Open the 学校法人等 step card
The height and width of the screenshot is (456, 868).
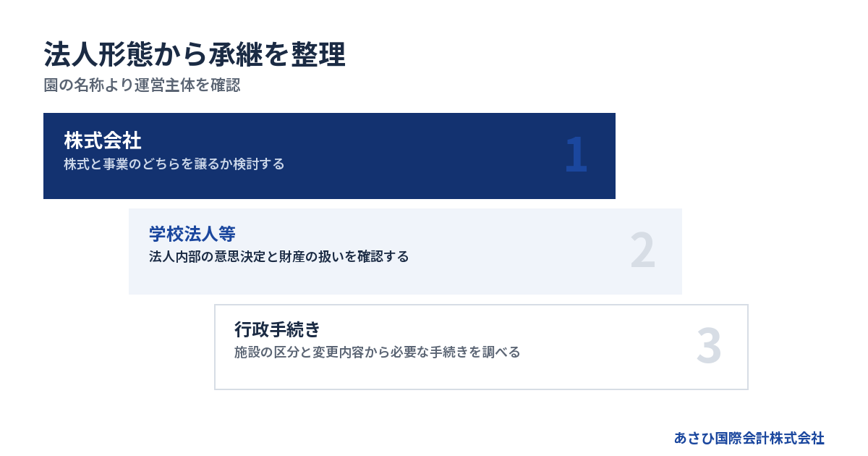(405, 251)
